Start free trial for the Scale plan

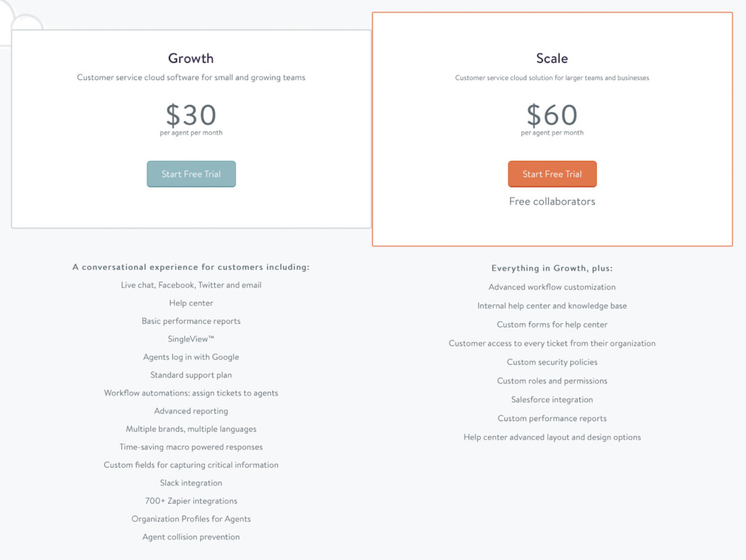pyautogui.click(x=552, y=174)
